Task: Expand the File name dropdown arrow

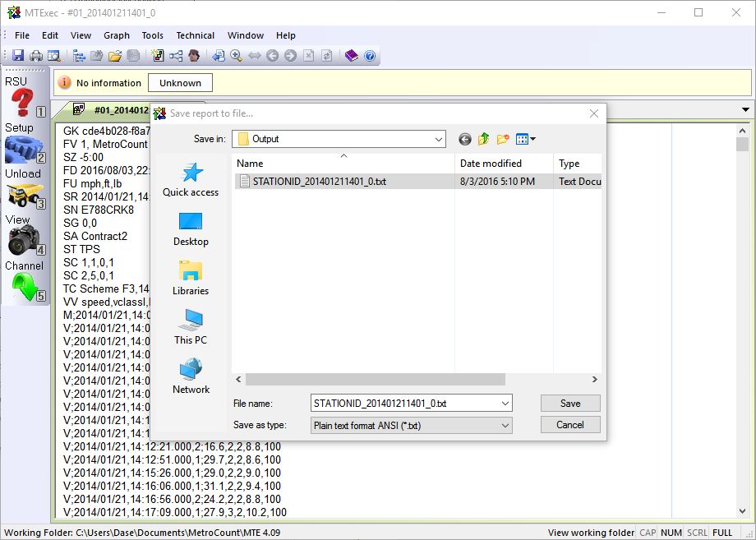Action: click(505, 404)
